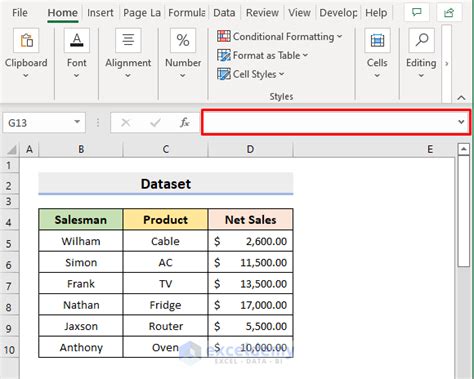Select column B header

point(81,149)
